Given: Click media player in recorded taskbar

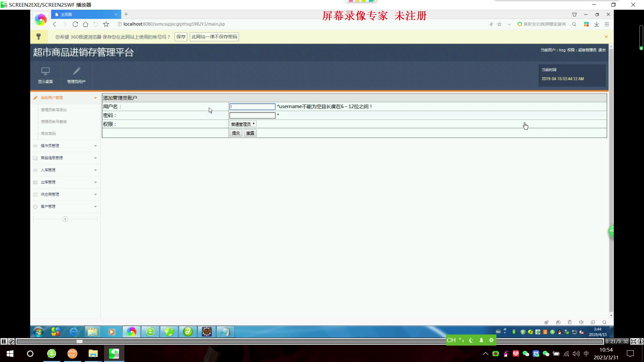Looking at the screenshot, I should 111,332.
